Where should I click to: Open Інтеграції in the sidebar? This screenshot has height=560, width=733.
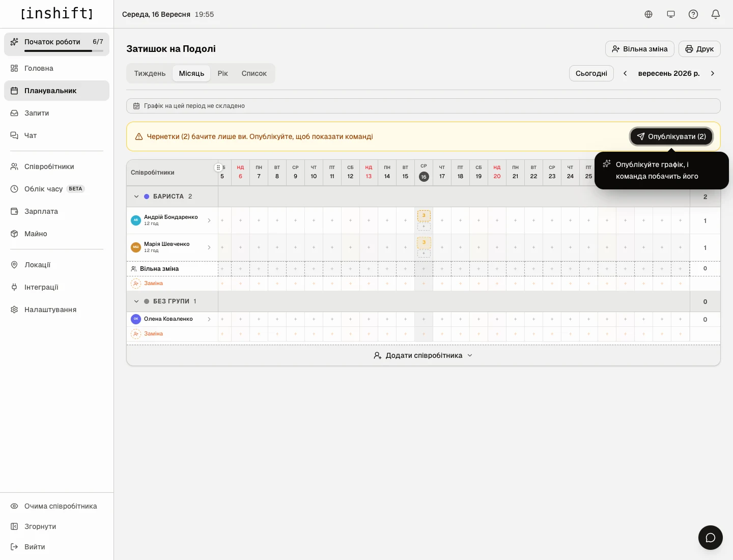click(x=57, y=287)
